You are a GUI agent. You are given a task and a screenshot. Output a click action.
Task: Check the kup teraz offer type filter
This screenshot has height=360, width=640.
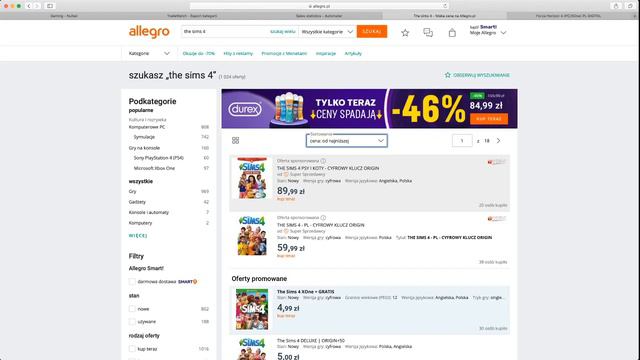pyautogui.click(x=132, y=349)
